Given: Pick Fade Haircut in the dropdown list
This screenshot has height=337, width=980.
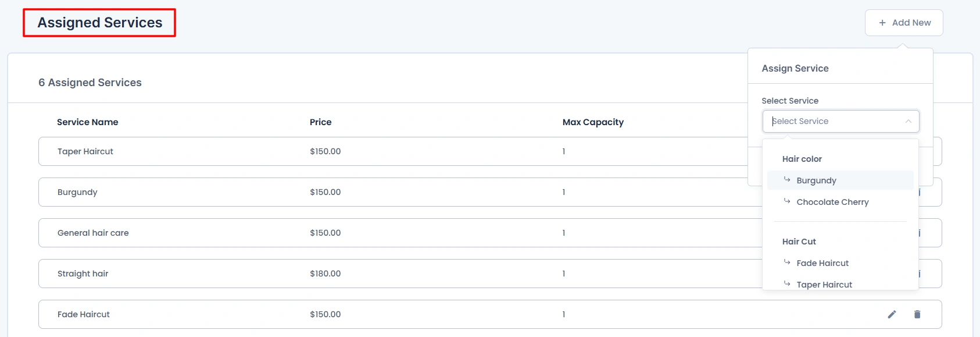Looking at the screenshot, I should pos(822,263).
